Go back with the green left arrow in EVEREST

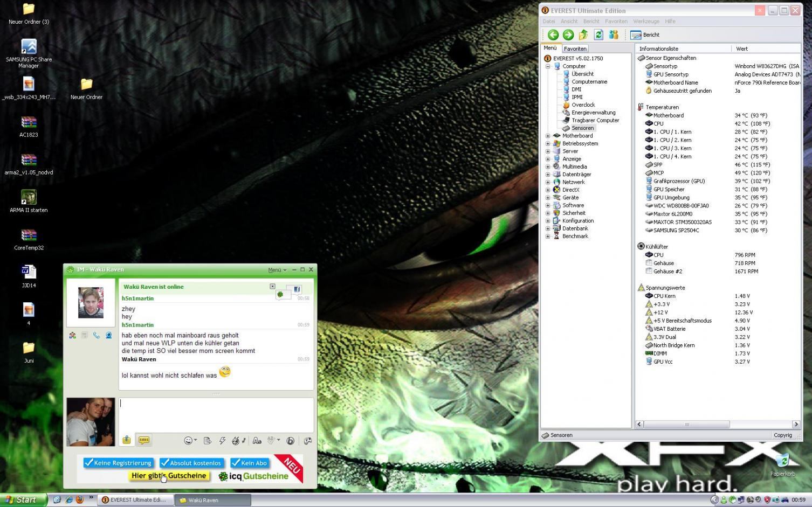pyautogui.click(x=553, y=34)
